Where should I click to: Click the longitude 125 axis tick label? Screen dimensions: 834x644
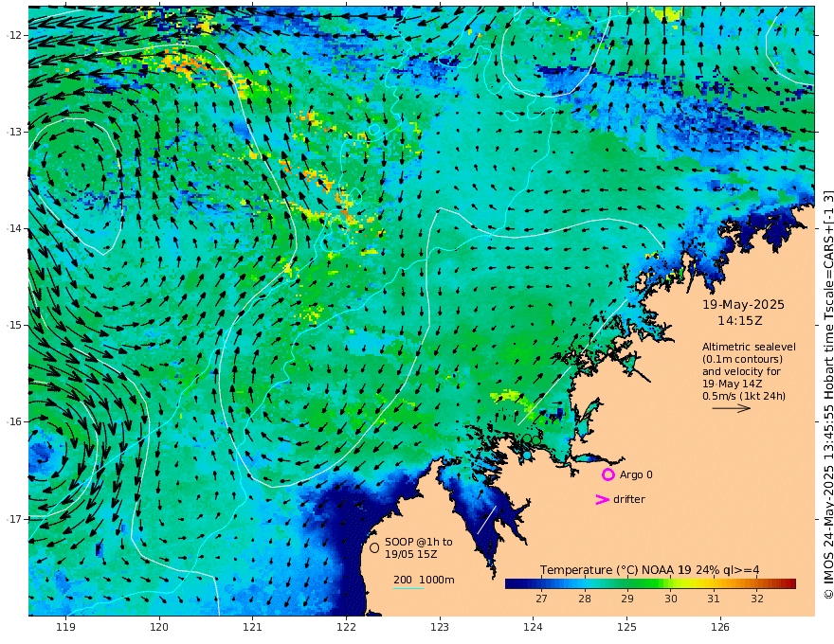626,627
